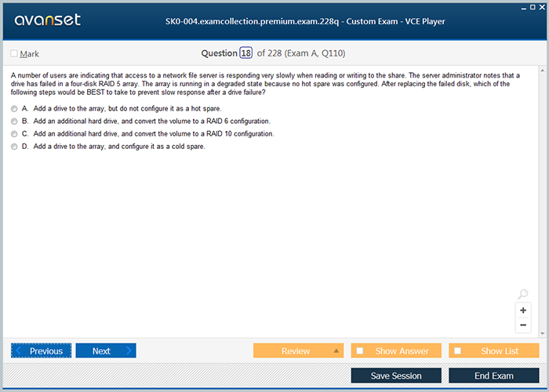Toggle the Show List option
This screenshot has width=549, height=392.
pyautogui.click(x=494, y=350)
